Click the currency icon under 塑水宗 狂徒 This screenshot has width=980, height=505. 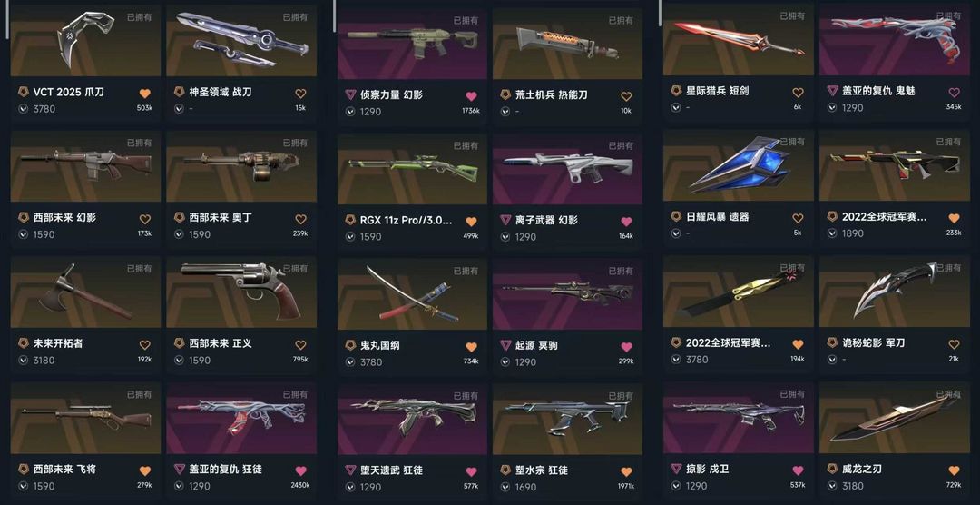tap(505, 488)
